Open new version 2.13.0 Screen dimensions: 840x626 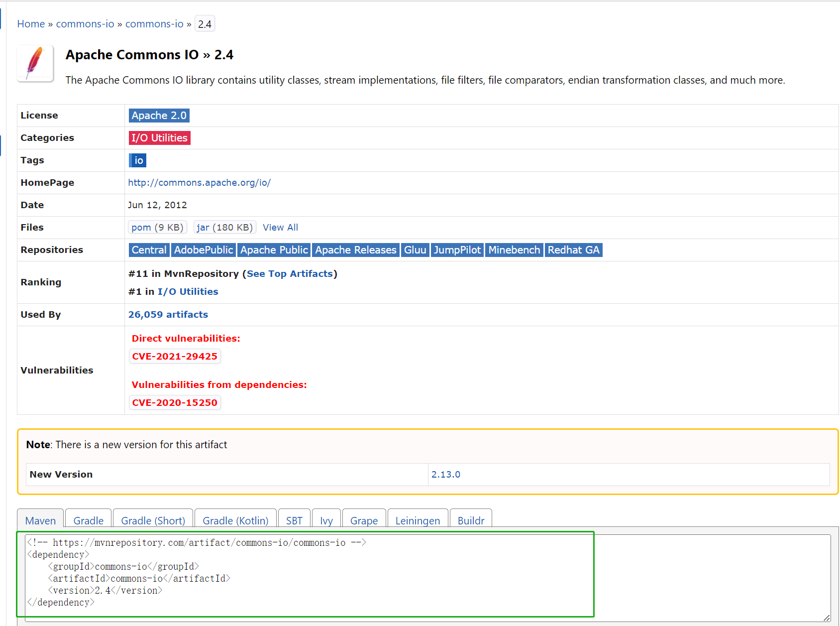pos(446,474)
